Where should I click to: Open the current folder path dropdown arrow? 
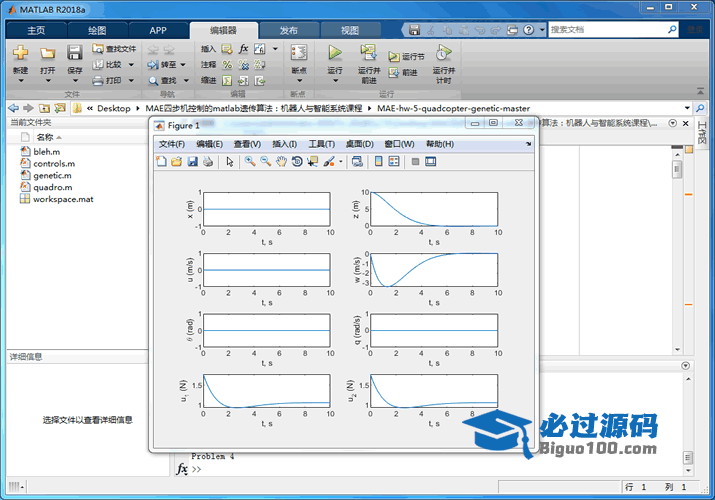pos(687,108)
